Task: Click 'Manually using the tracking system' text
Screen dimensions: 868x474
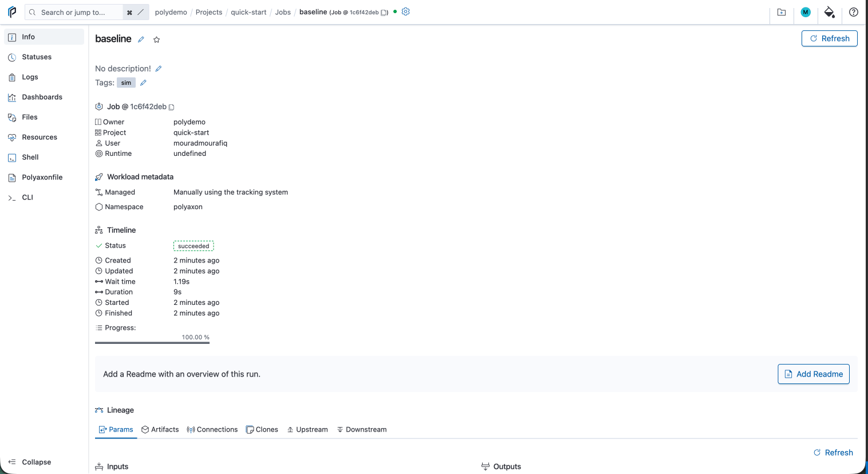Action: (x=231, y=192)
